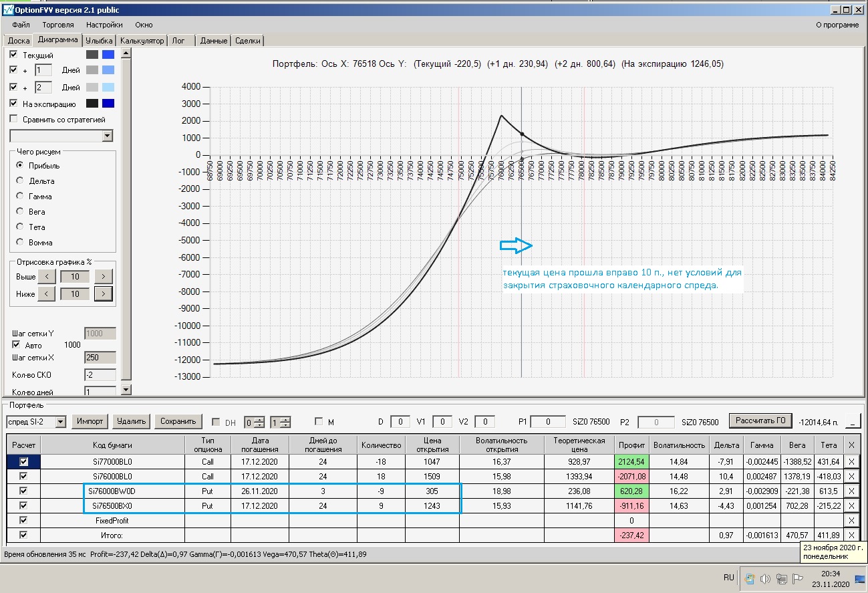Click the X on the FixedProfit row
This screenshot has height=593, width=868.
pyautogui.click(x=851, y=520)
